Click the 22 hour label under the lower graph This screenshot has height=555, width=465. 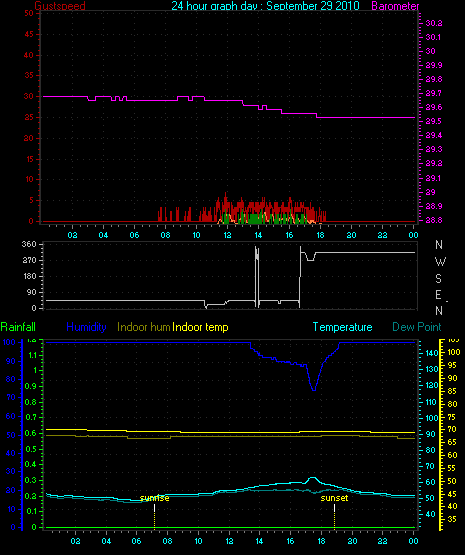coord(383,541)
